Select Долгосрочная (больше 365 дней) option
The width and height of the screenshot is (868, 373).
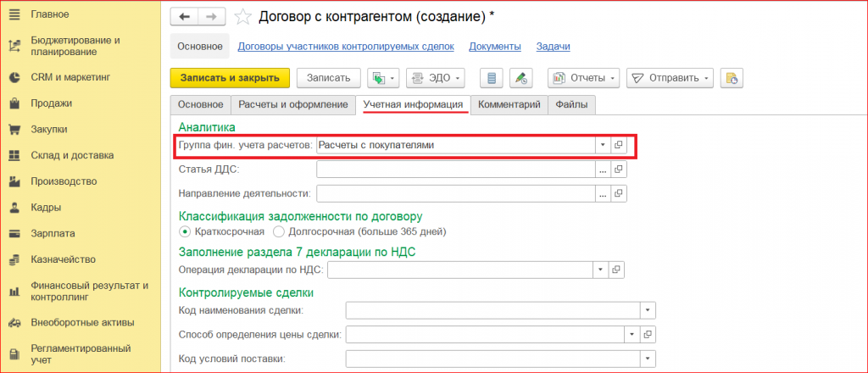(278, 231)
